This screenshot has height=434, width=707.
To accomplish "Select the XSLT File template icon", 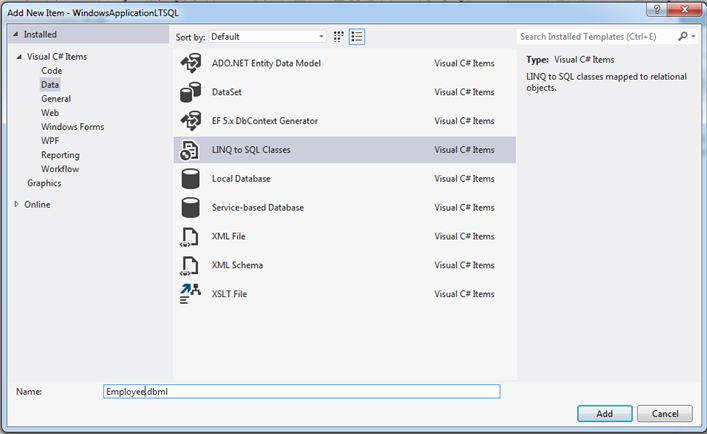I will [190, 294].
